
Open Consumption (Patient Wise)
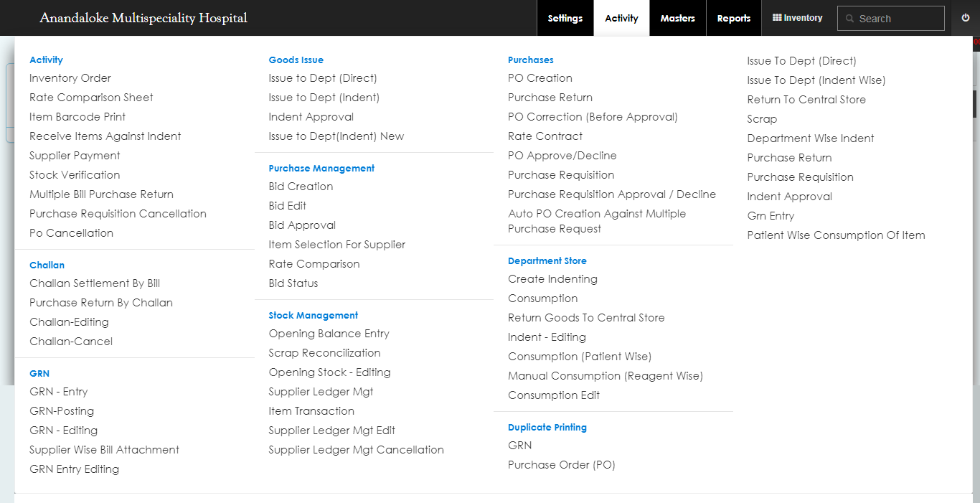coord(579,357)
